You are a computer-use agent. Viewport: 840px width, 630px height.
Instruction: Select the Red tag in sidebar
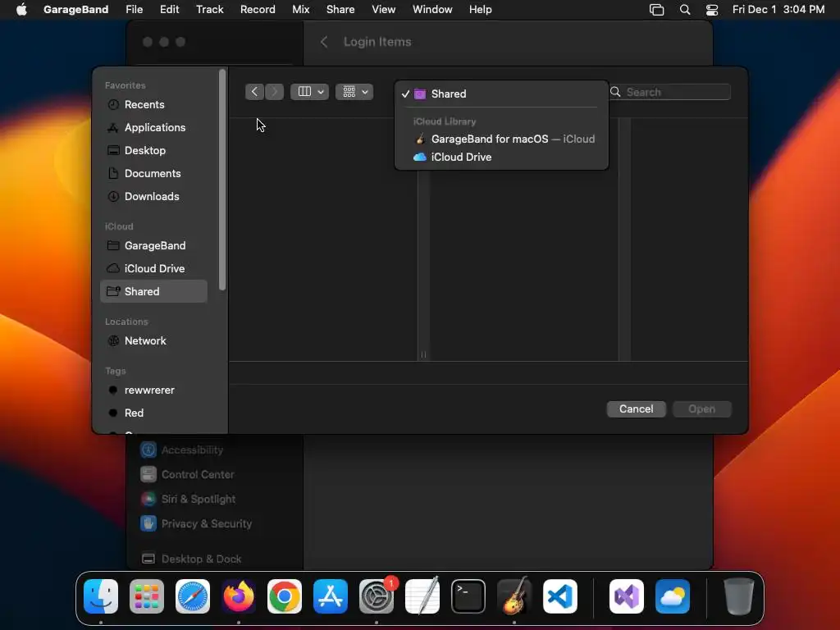coord(153,413)
